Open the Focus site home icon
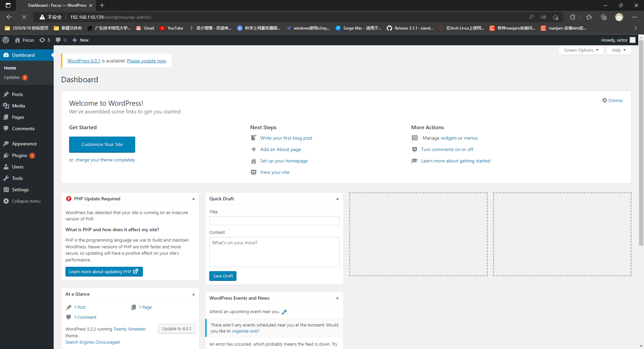The image size is (644, 349). [17, 40]
